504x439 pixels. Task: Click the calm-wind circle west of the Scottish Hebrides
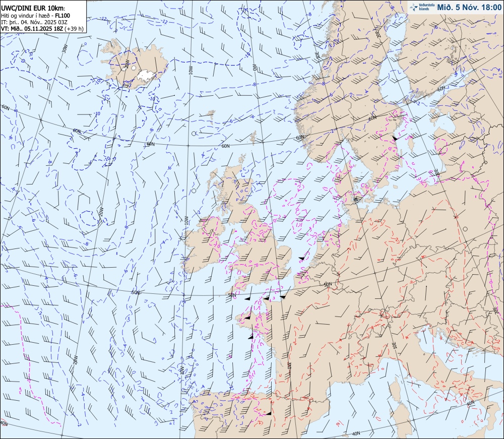[x=194, y=191]
